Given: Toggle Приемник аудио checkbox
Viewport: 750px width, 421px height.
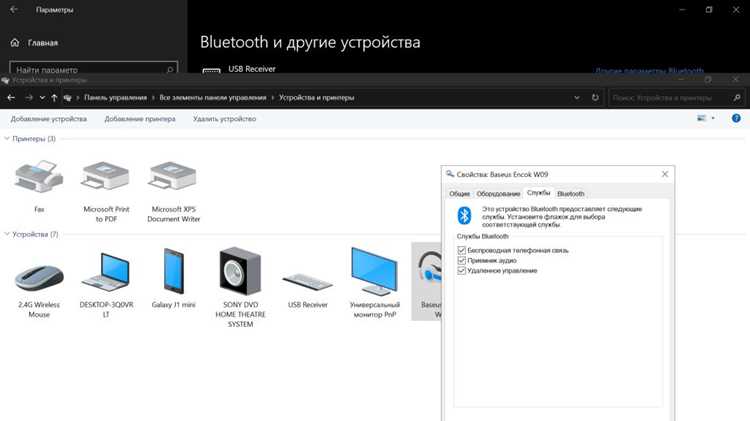Looking at the screenshot, I should click(x=462, y=260).
